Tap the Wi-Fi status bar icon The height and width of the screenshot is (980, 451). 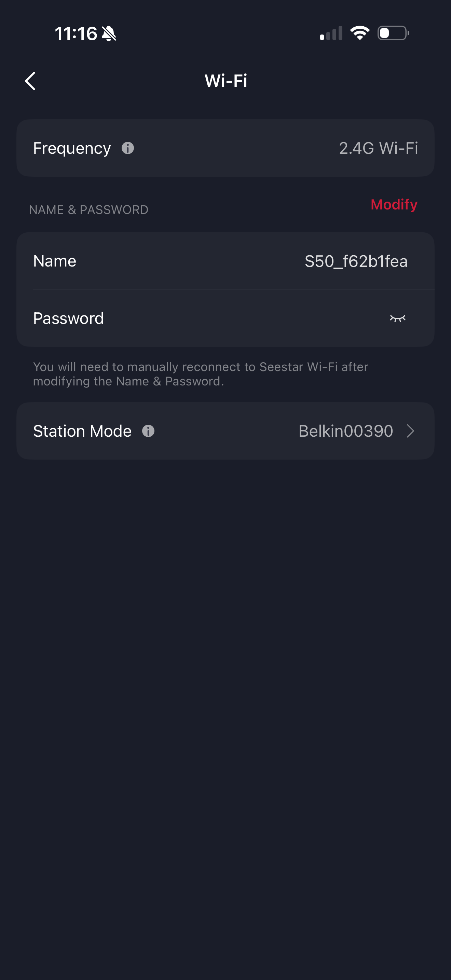click(360, 33)
